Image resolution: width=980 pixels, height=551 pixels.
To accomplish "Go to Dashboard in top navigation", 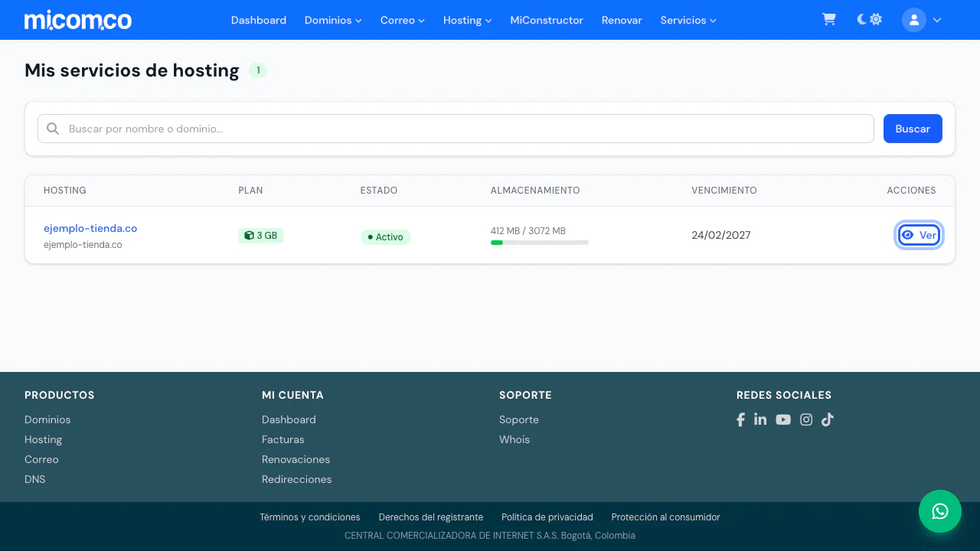I will pos(259,20).
